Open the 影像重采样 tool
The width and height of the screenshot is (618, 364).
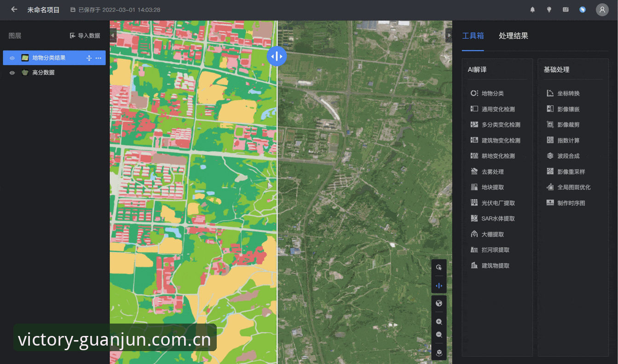tap(566, 171)
